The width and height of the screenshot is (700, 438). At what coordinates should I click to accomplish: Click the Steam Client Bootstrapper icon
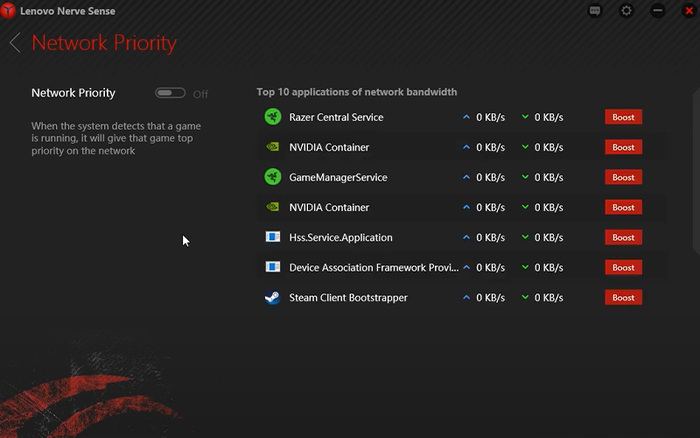273,297
